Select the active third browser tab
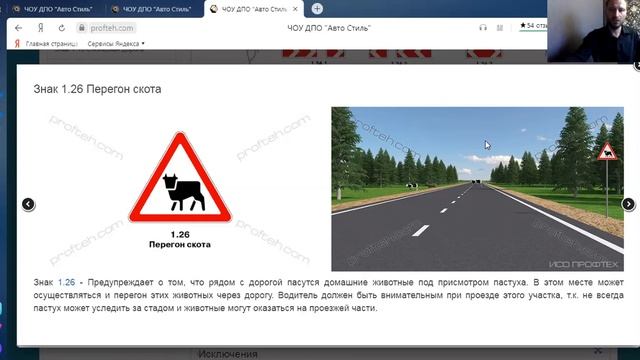 tap(253, 9)
